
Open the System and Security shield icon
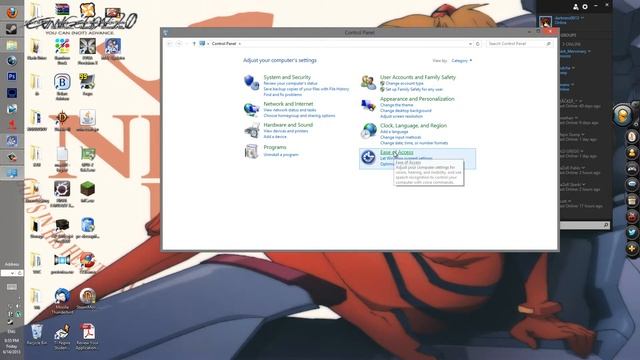pos(251,82)
